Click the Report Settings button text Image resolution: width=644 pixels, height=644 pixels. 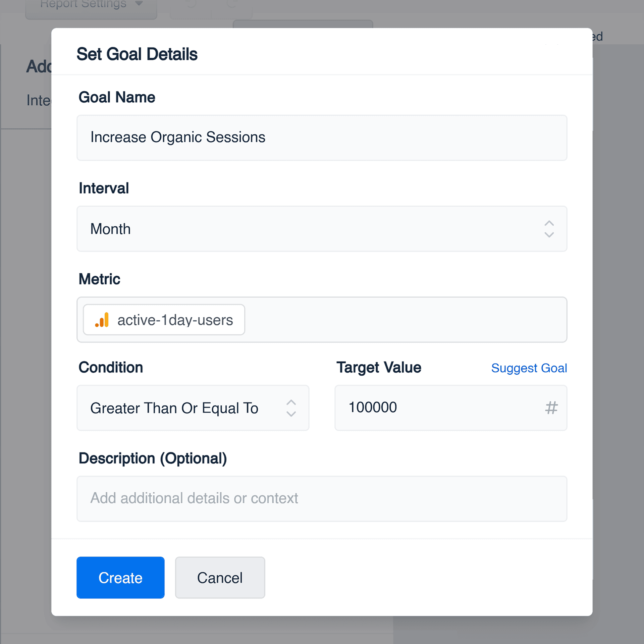(x=83, y=4)
